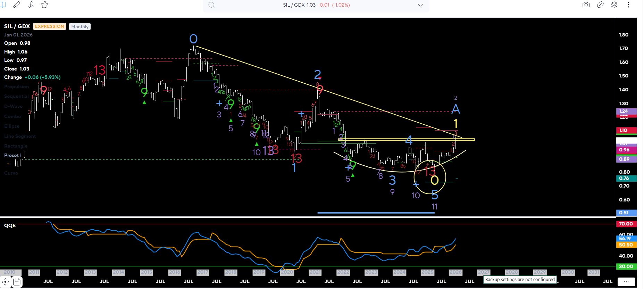644x289 pixels.
Task: Select the Preset 1 legend item
Action: pyautogui.click(x=13, y=155)
